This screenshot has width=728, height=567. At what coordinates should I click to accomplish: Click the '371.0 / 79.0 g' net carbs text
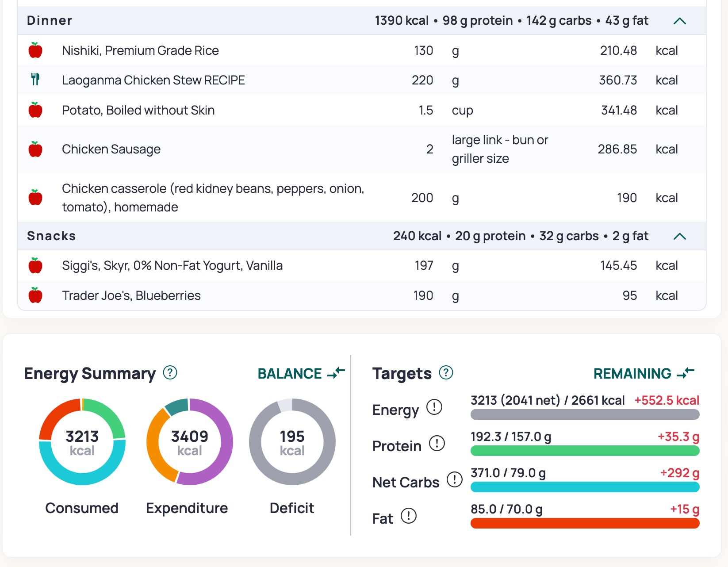click(x=508, y=473)
